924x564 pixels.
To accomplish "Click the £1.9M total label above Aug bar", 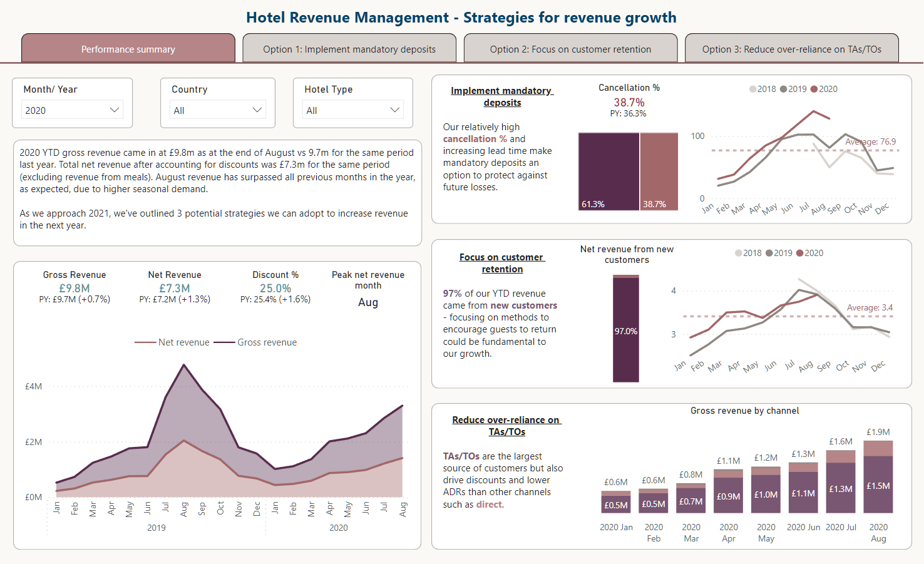I will pos(878,432).
